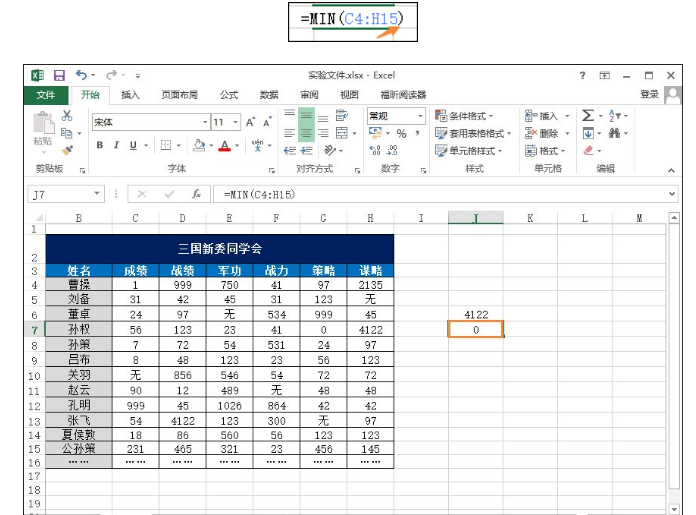
Task: Click the vertical scrollbar up arrow
Action: coord(674,218)
